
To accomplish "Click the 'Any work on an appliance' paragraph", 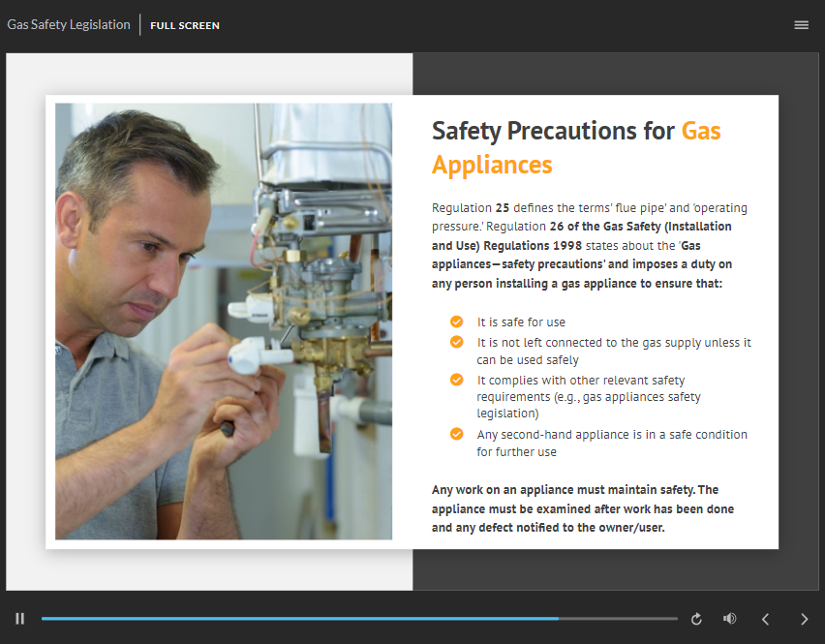I will pyautogui.click(x=583, y=508).
